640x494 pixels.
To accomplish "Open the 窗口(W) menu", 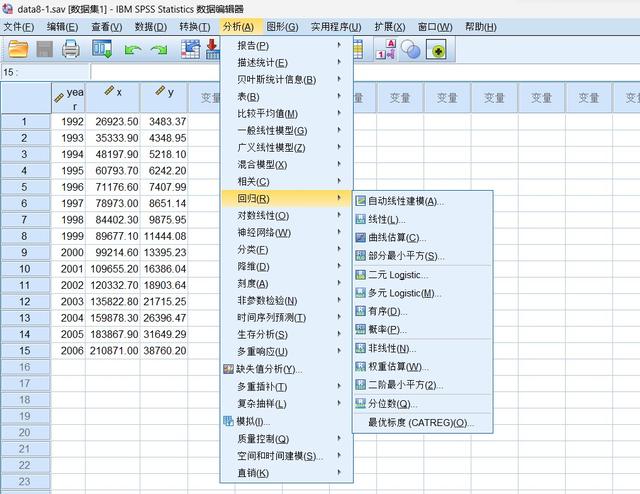I will pos(435,27).
